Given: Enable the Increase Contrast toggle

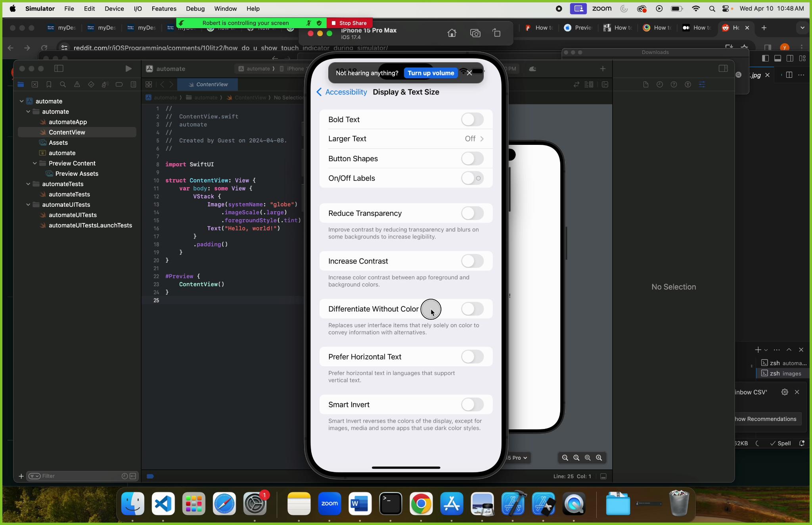Looking at the screenshot, I should pyautogui.click(x=472, y=261).
